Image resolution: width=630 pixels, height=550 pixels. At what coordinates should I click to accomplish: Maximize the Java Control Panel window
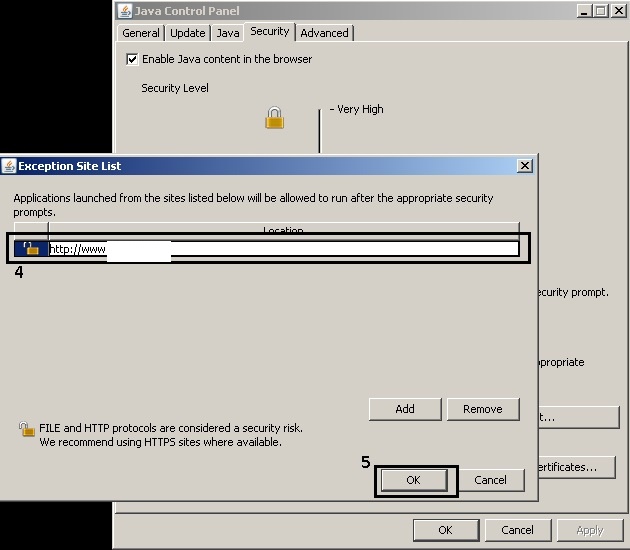pos(601,11)
